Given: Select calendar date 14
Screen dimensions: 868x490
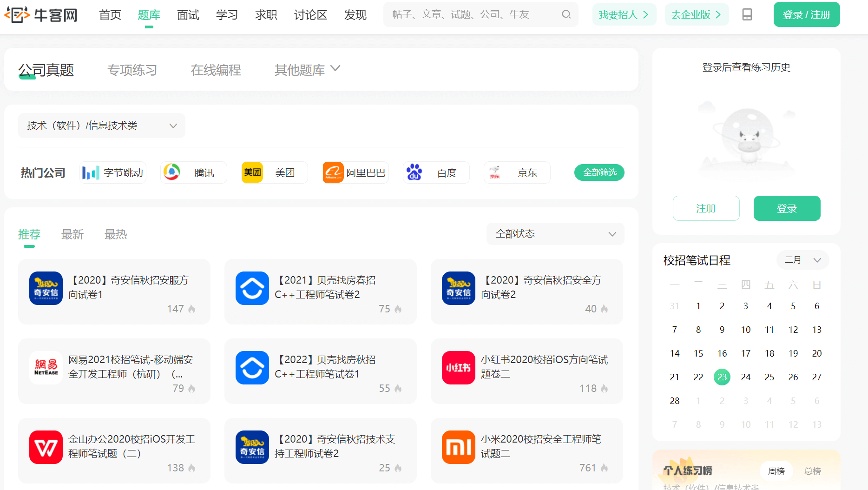Looking at the screenshot, I should pyautogui.click(x=675, y=353).
